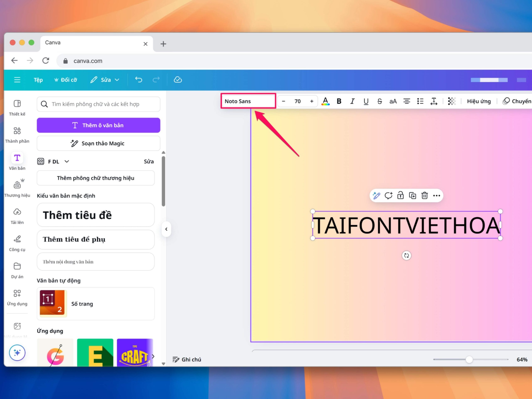Add a comment to the text
Viewport: 532px width, 399px height.
point(388,196)
